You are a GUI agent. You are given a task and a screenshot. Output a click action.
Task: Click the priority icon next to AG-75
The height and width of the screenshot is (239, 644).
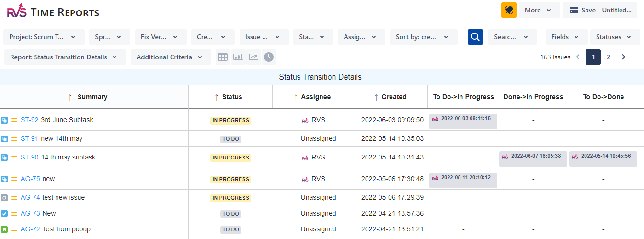[x=14, y=179]
